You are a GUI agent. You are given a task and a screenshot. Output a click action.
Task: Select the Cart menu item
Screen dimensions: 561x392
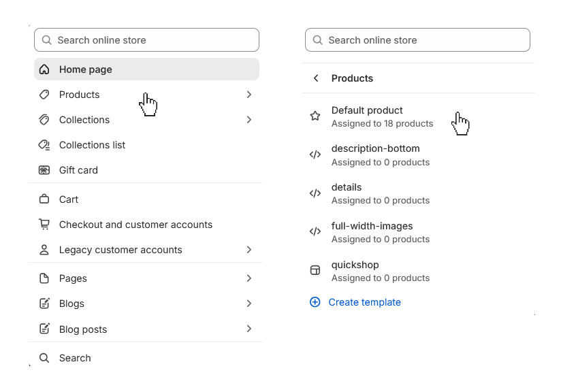[x=146, y=199]
